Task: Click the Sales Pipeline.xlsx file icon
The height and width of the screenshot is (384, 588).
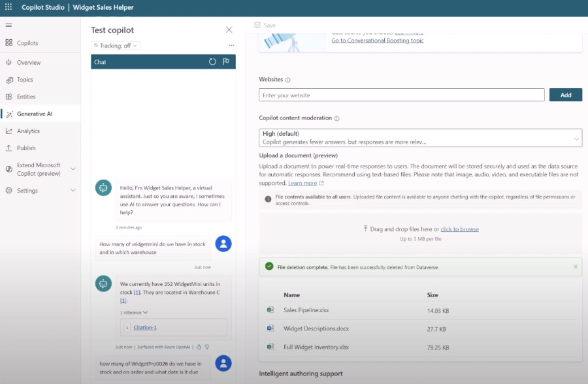Action: tap(270, 310)
